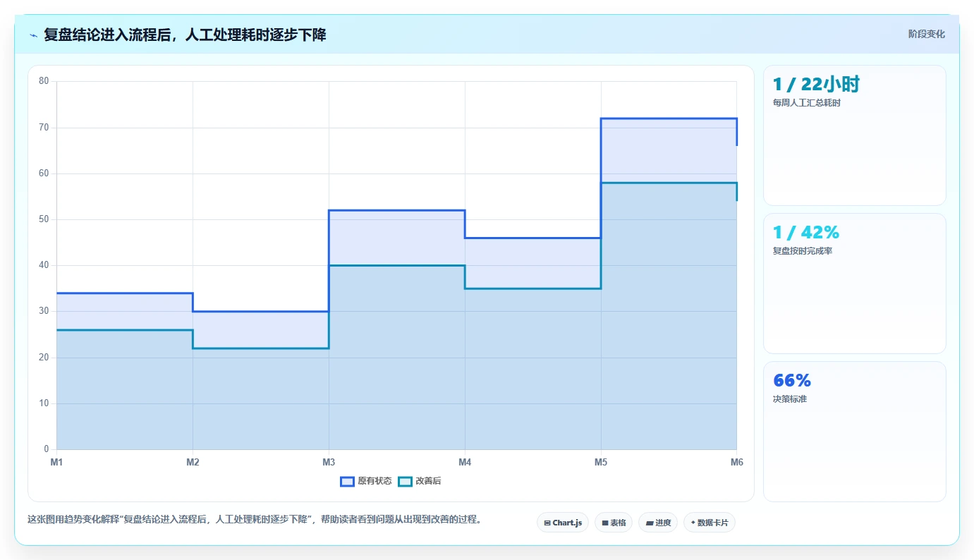This screenshot has height=560, width=974.
Task: Click the chart description caption below chart
Action: pyautogui.click(x=255, y=520)
